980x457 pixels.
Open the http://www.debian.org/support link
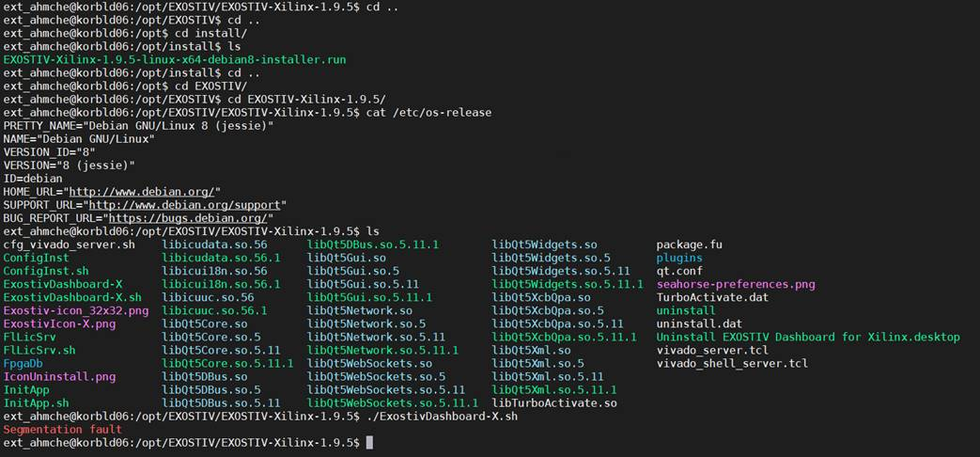(184, 204)
